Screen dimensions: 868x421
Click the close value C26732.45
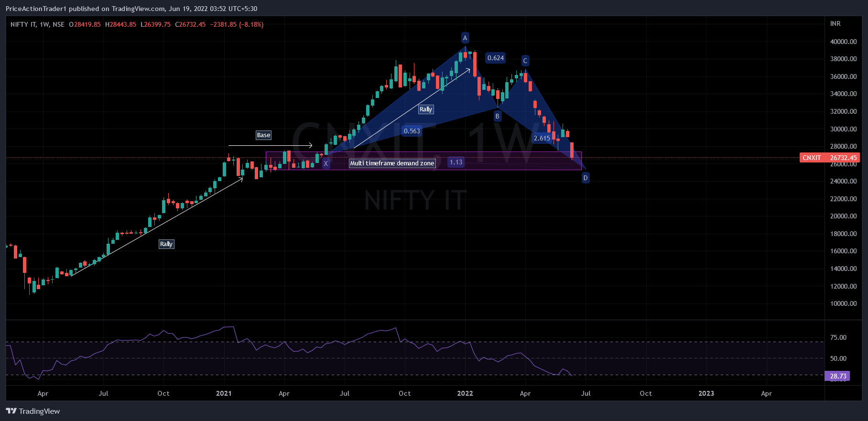click(x=190, y=24)
